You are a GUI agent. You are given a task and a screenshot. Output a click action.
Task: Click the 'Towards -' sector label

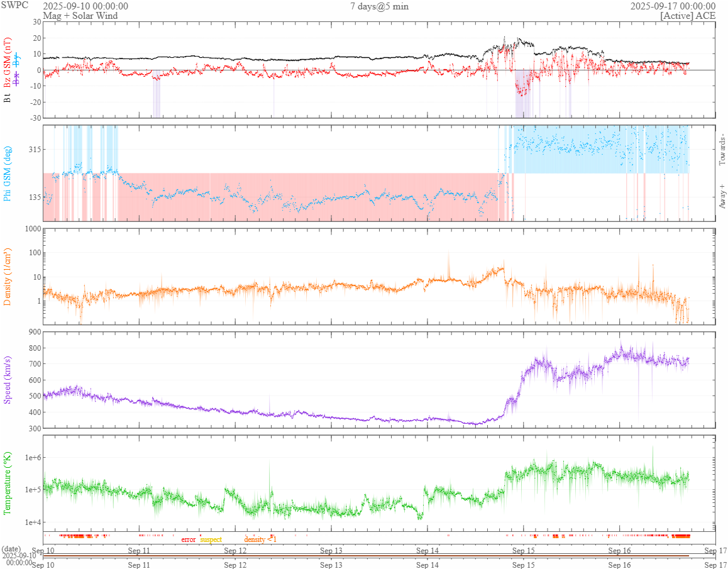tap(722, 150)
